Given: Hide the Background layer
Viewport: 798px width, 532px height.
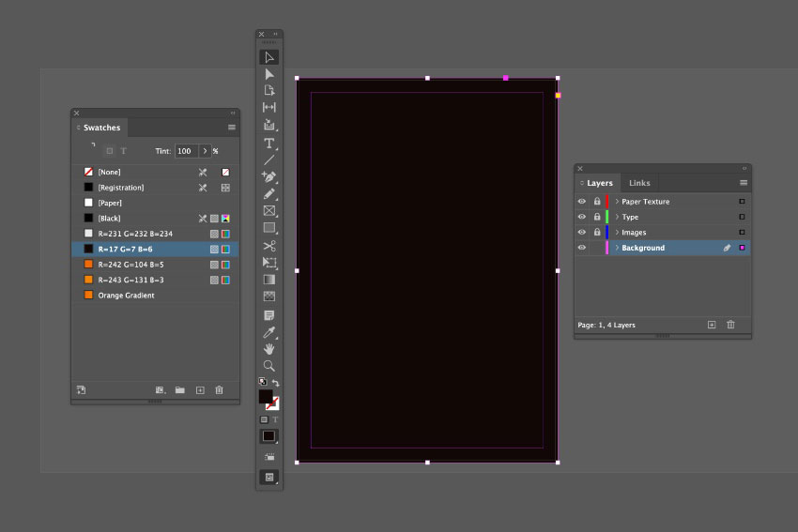Looking at the screenshot, I should (x=582, y=248).
